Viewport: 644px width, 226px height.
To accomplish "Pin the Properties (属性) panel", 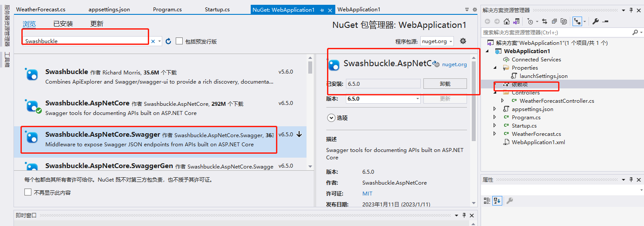I will pyautogui.click(x=631, y=180).
